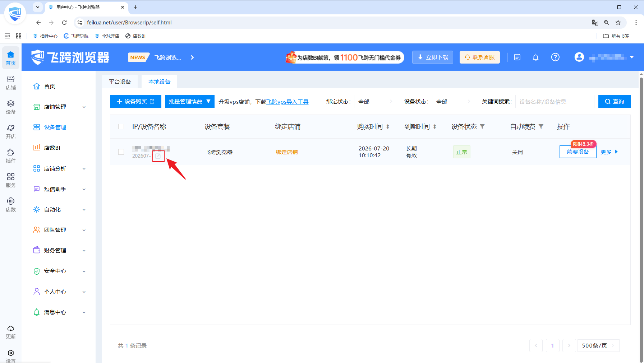Expand 个人中心 in the sidebar menu

point(60,292)
